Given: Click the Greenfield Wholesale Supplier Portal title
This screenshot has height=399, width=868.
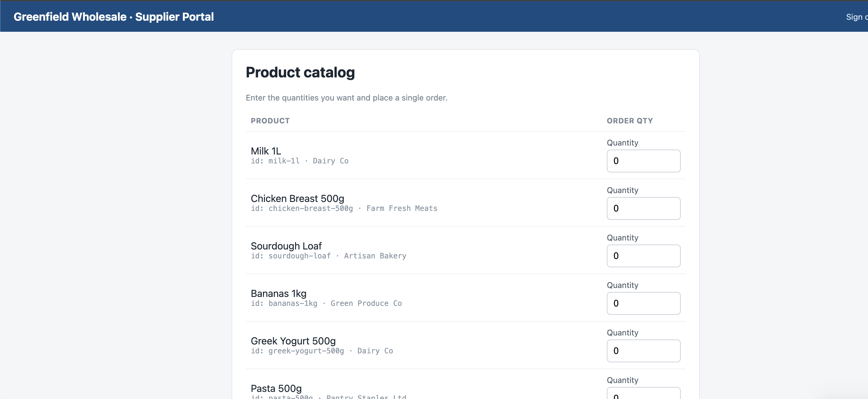Looking at the screenshot, I should [x=114, y=17].
